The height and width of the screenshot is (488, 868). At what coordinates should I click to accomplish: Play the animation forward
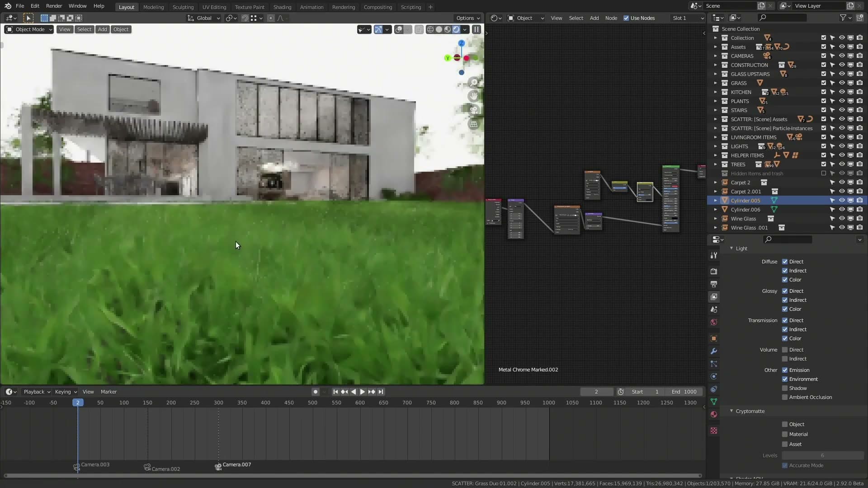362,392
